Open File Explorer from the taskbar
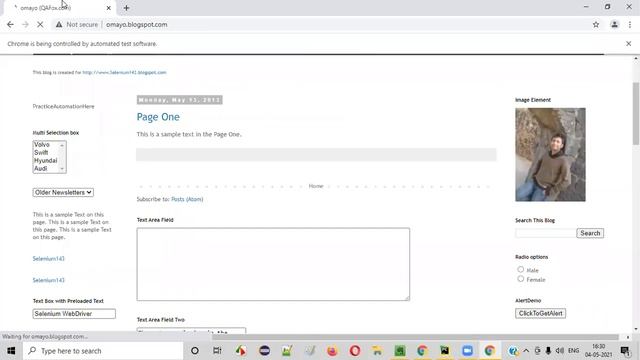The image size is (640, 360). 377,351
